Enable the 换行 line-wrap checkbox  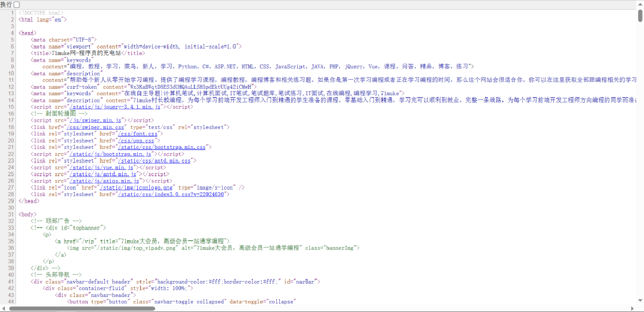click(17, 4)
